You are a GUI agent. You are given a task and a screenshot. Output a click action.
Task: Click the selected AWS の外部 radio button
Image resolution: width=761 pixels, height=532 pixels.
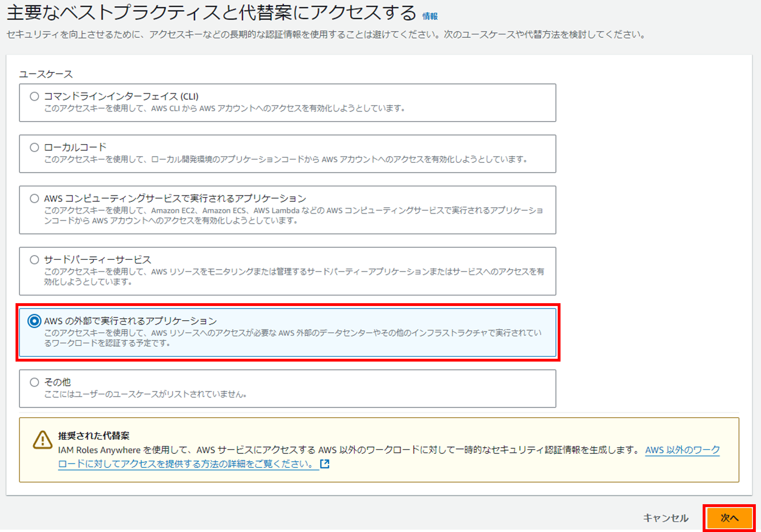click(34, 321)
